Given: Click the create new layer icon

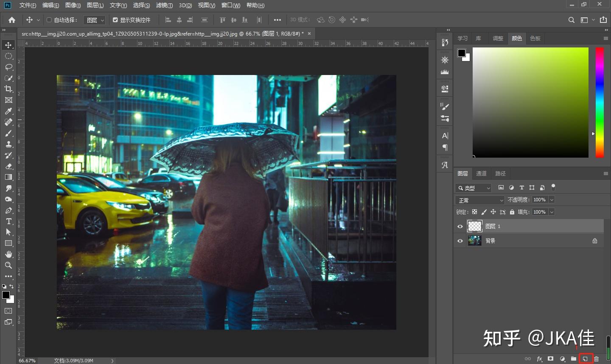Looking at the screenshot, I should 585,359.
